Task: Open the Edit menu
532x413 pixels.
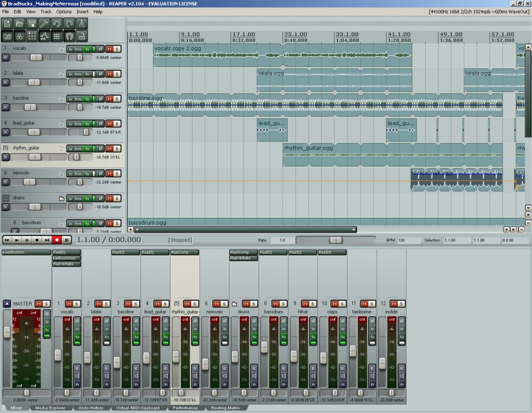Action: (17, 11)
